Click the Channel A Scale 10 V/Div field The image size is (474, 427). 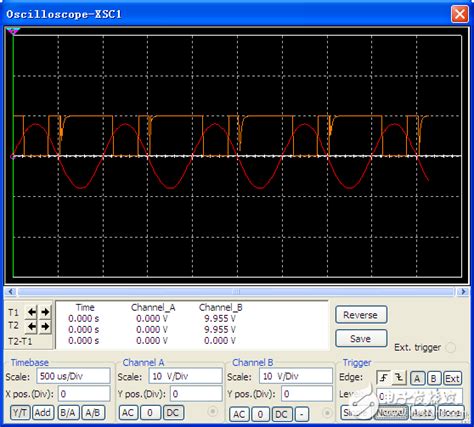point(185,376)
